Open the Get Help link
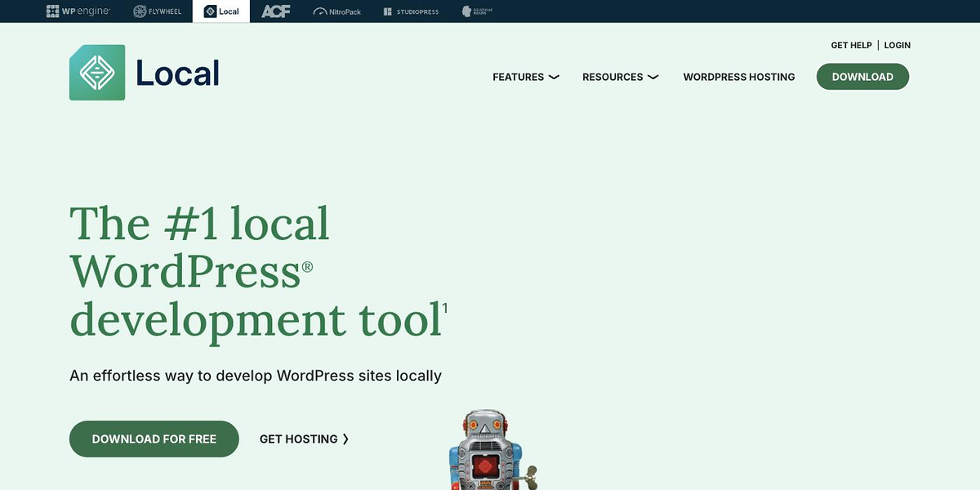 coord(851,46)
